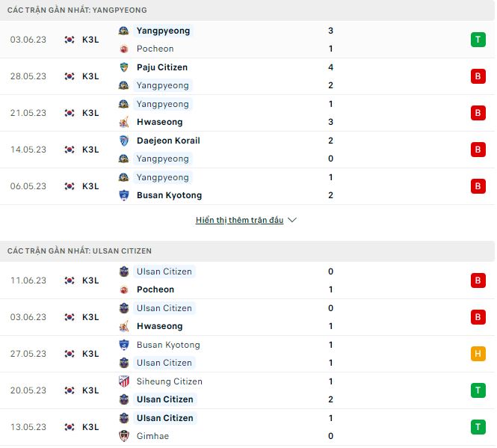Click the Siheung Citizen team crest
Viewport: 497px width, 448px height.
point(123,381)
